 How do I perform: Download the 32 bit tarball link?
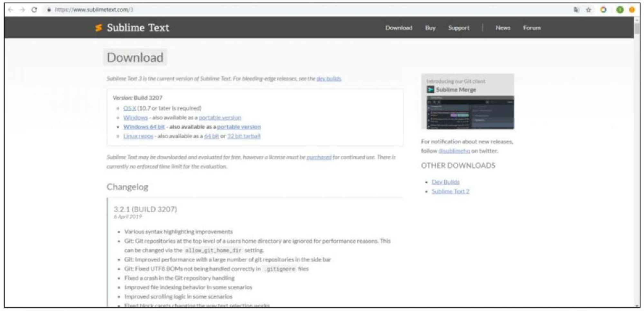click(244, 136)
